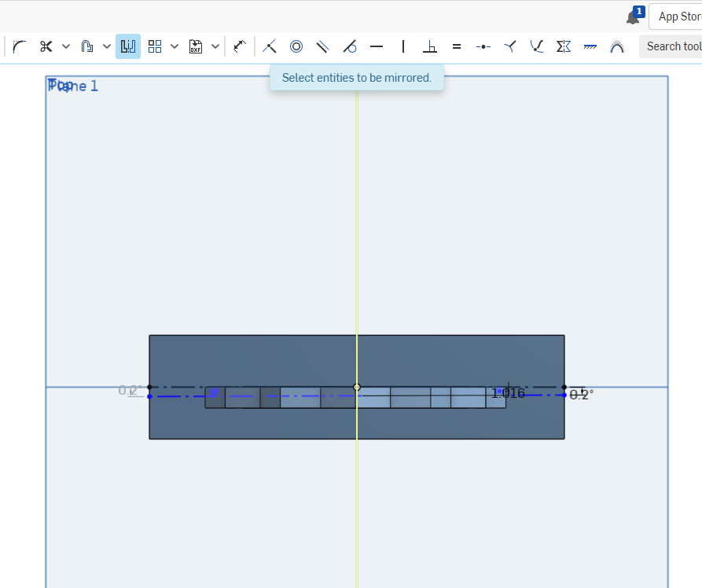Select the Sketch fillet tool
The height and width of the screenshot is (588, 702).
point(19,46)
